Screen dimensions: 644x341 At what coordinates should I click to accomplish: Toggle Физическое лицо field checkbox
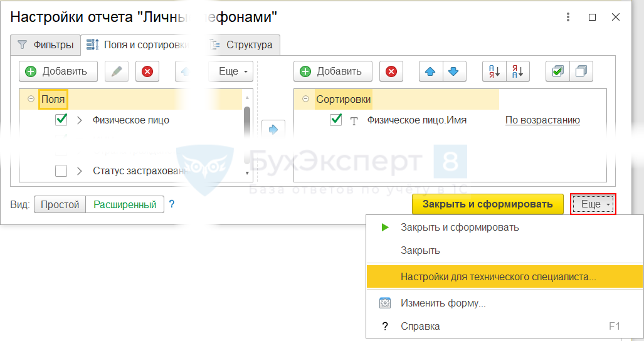pos(61,120)
